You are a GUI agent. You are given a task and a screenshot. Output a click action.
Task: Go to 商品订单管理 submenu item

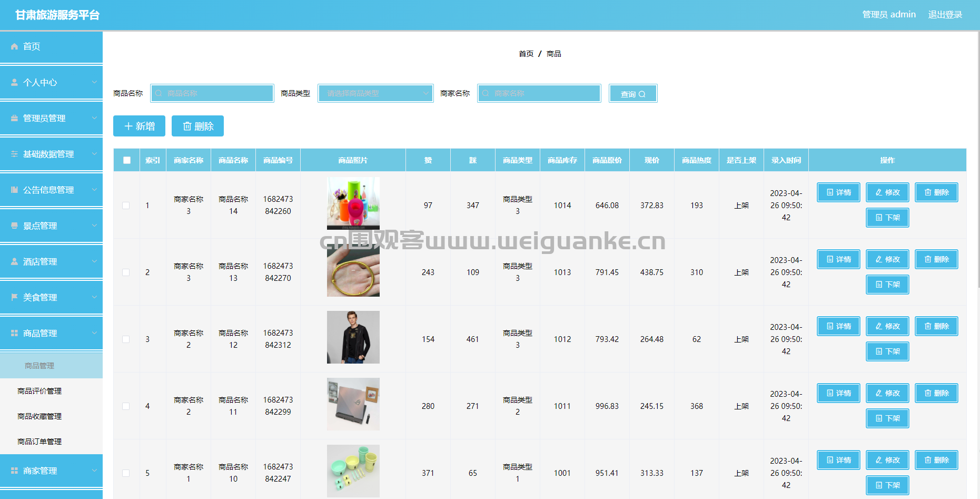point(39,442)
